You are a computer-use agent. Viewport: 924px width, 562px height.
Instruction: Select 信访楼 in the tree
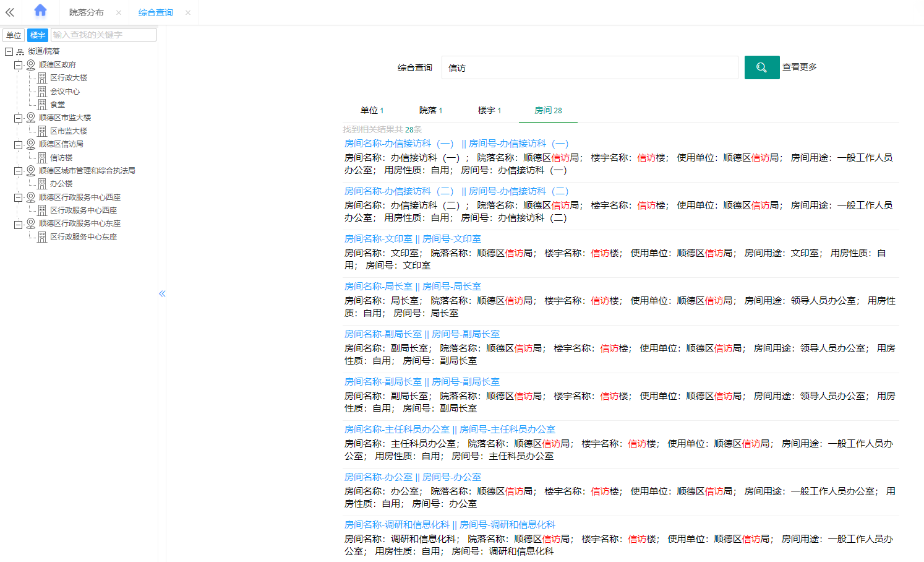[61, 158]
